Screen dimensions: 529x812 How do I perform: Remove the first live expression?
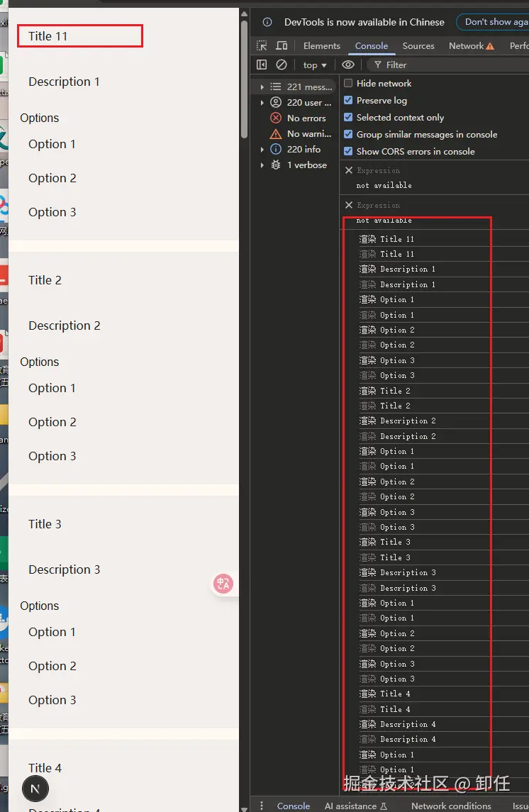click(x=349, y=170)
